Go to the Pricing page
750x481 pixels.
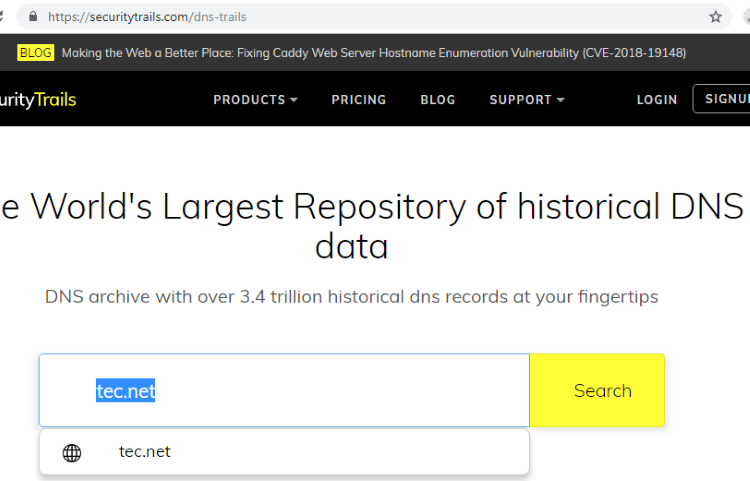359,99
